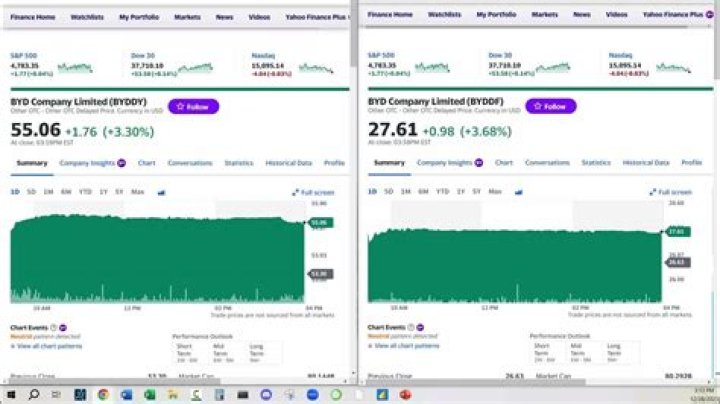Image resolution: width=720 pixels, height=404 pixels.
Task: Switch to Conversations tab for BYDDY
Action: coord(190,163)
